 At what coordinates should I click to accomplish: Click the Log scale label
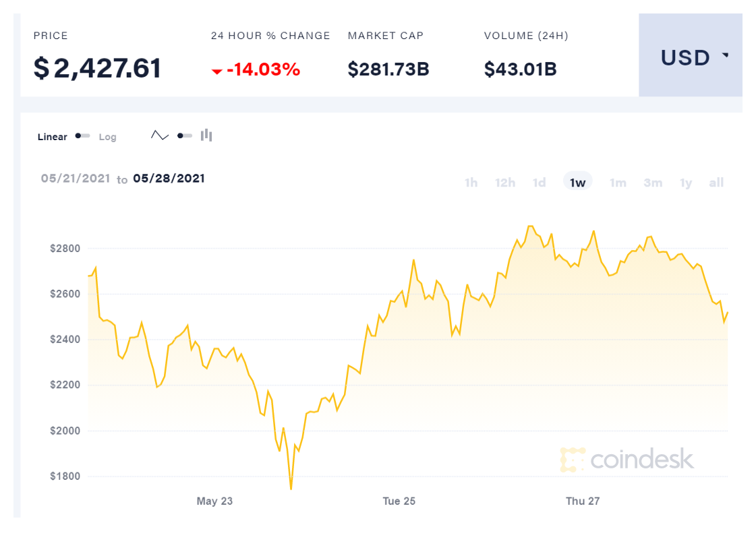click(x=108, y=137)
